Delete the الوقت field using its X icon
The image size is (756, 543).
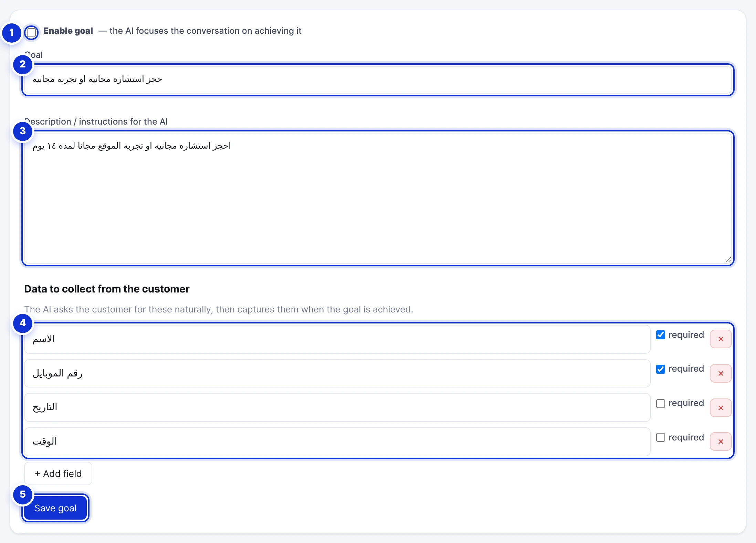(x=721, y=441)
